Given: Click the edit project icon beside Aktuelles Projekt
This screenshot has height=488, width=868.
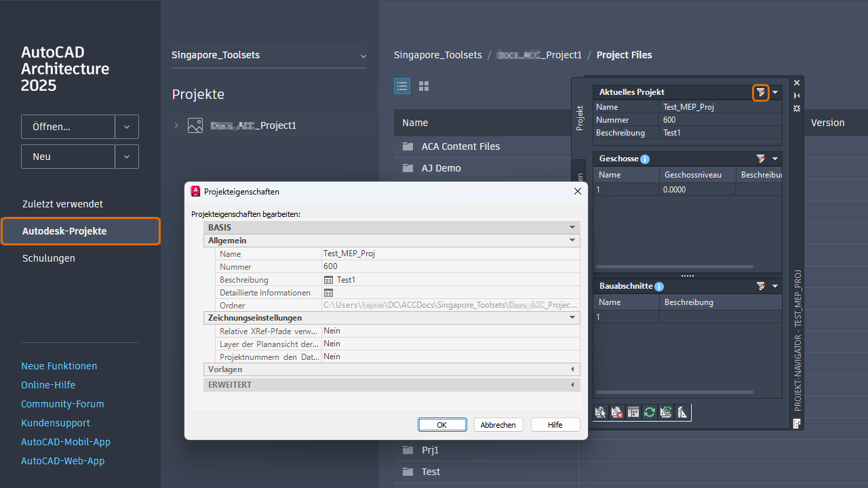Looking at the screenshot, I should pos(761,92).
